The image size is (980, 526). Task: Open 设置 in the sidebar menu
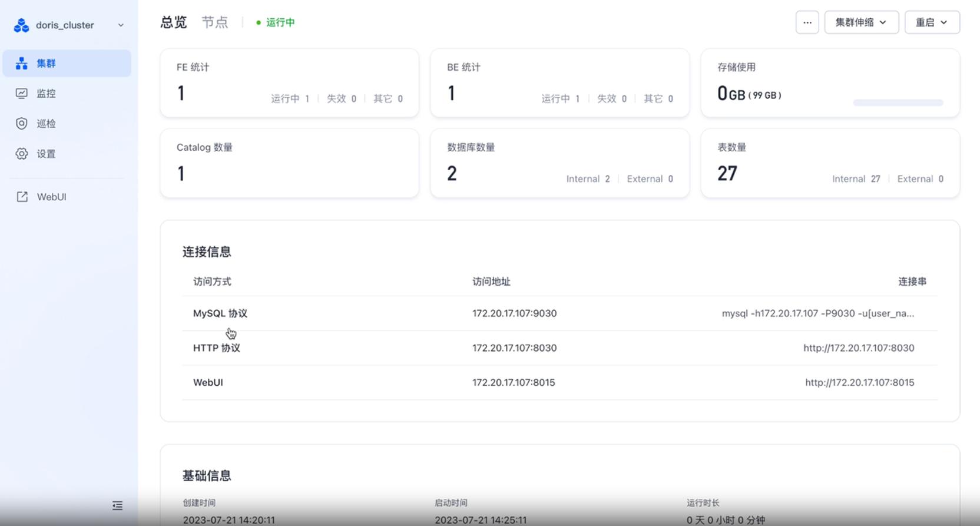point(67,154)
